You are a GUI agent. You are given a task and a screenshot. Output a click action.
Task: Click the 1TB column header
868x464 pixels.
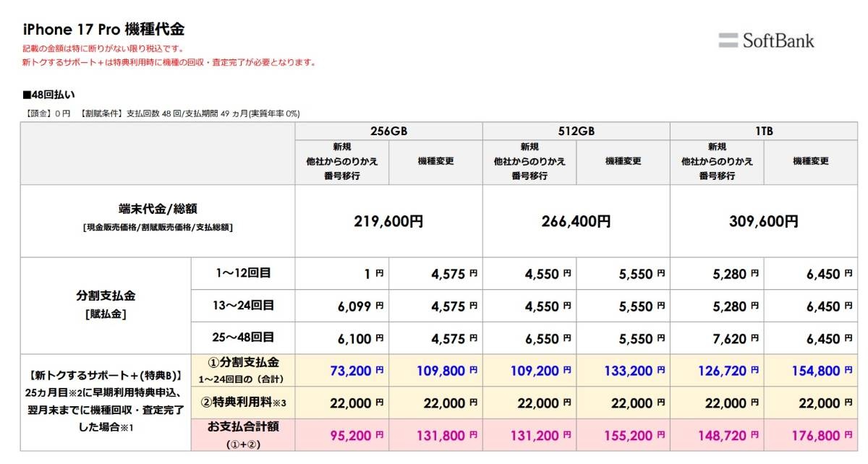tap(764, 132)
